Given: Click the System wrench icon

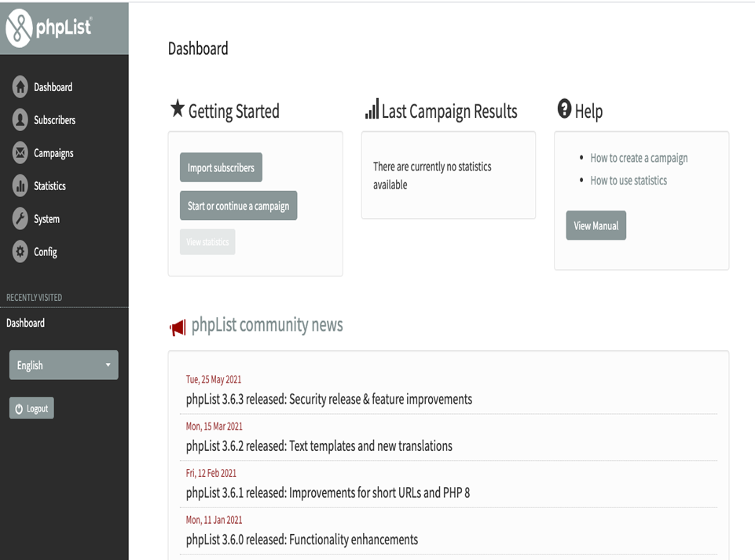Looking at the screenshot, I should tap(20, 219).
